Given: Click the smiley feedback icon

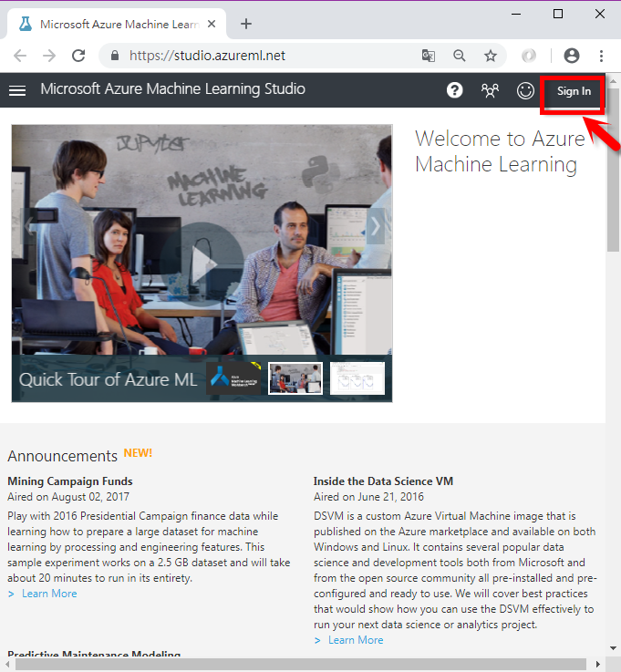Looking at the screenshot, I should pyautogui.click(x=525, y=91).
